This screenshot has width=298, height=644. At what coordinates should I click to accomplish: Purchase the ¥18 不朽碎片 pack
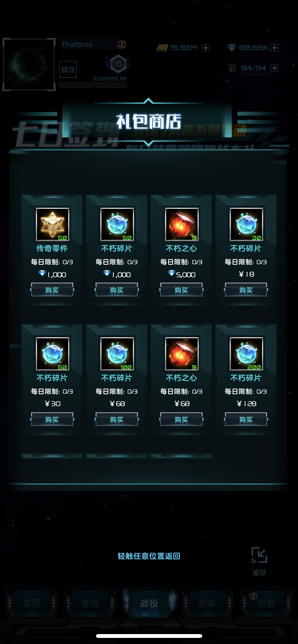coord(246,290)
